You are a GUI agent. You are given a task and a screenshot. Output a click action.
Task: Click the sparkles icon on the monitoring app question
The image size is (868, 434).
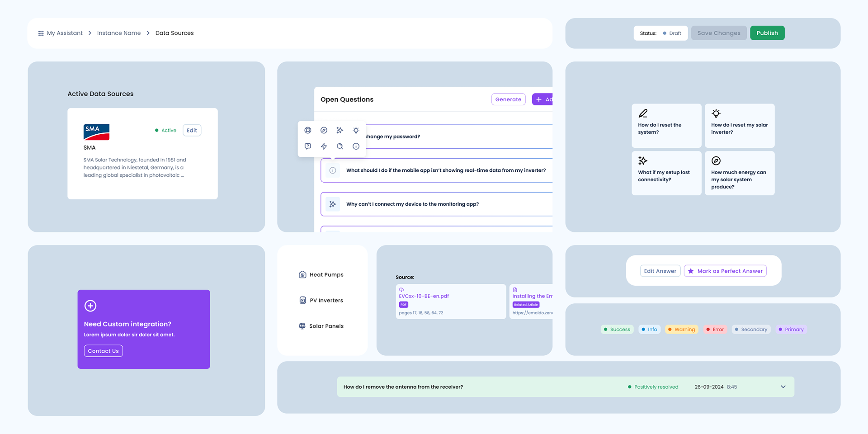[333, 204]
